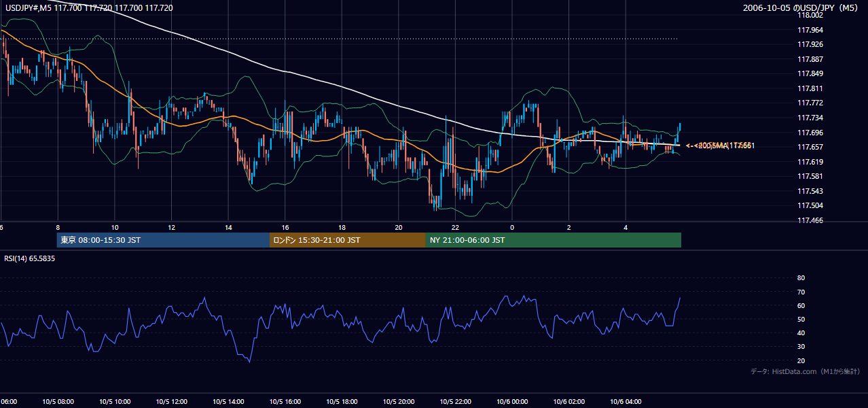Screen dimensions: 868x408
Task: Click the bottom time label 10/6 02:00
Action: [568, 401]
